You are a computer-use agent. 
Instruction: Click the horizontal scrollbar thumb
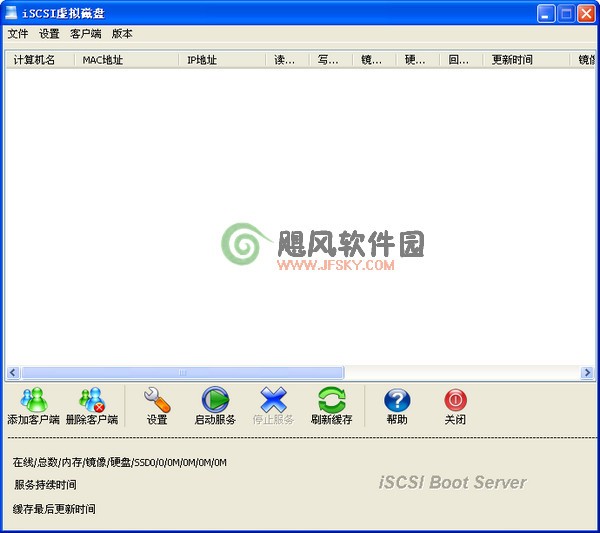(183, 372)
